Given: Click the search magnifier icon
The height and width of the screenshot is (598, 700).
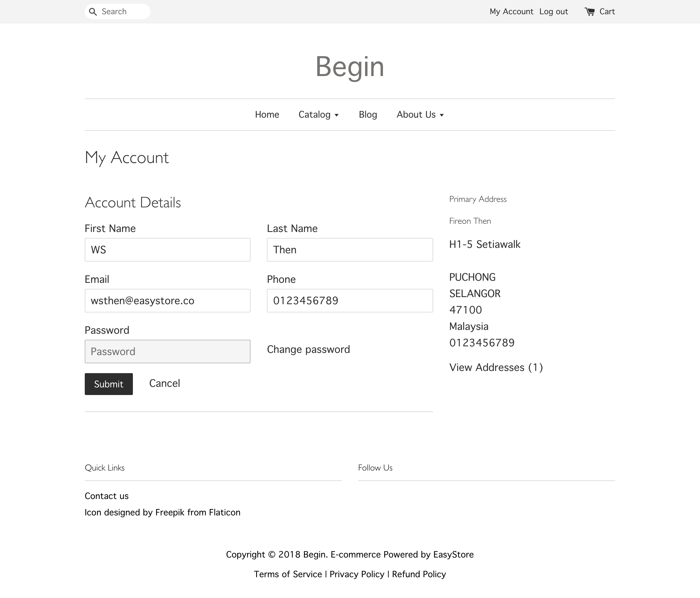Looking at the screenshot, I should (x=93, y=12).
